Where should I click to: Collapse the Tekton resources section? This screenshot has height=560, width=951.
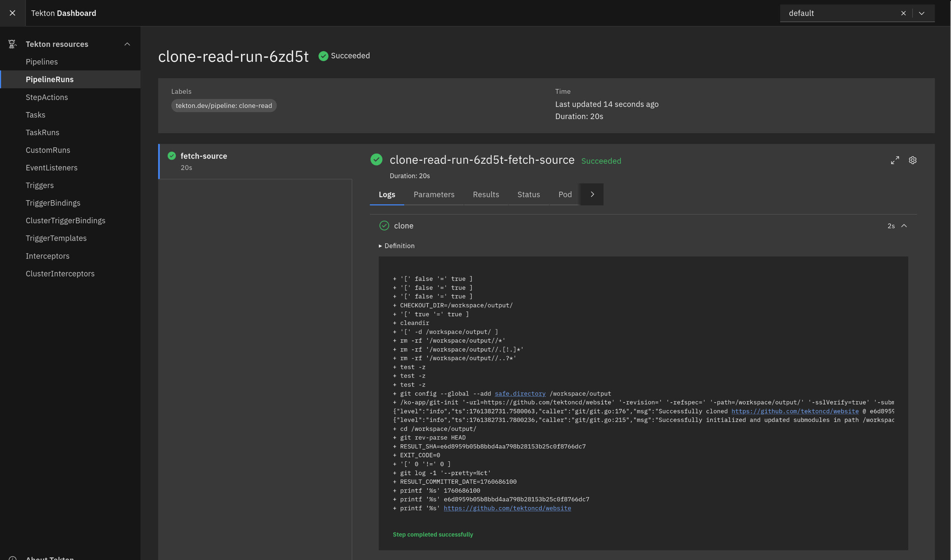point(127,44)
